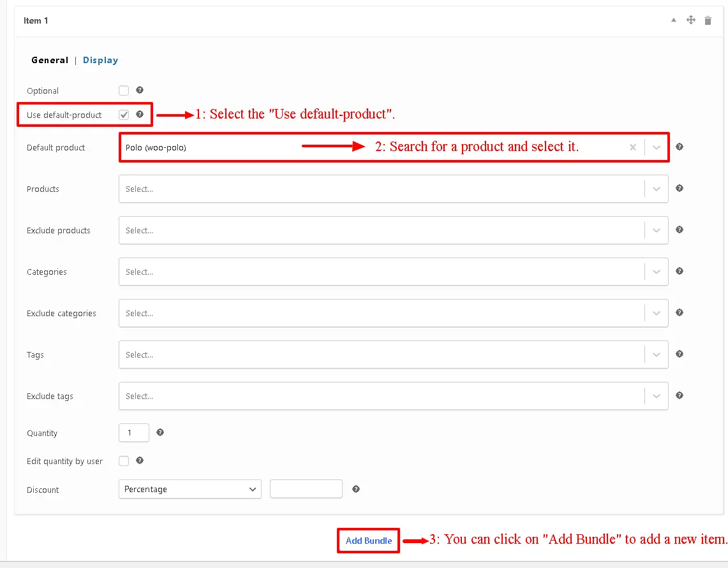Viewport: 728px width, 568px height.
Task: Click the move handle icon for Item 1
Action: click(x=690, y=20)
